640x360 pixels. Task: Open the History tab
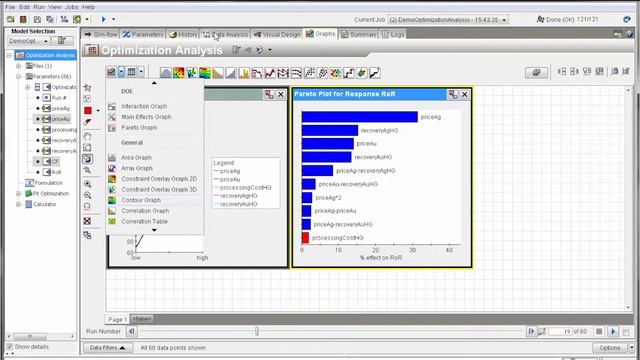pos(183,34)
